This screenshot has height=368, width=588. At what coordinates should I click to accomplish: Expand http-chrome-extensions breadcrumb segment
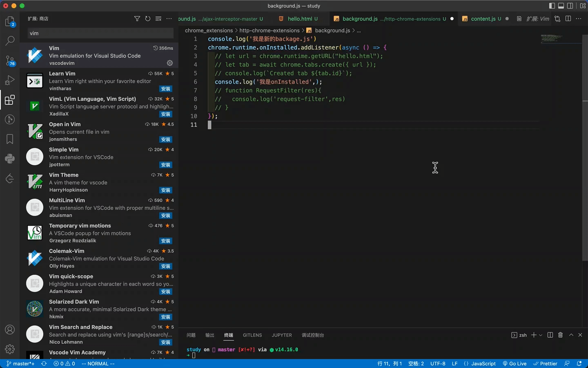[269, 30]
